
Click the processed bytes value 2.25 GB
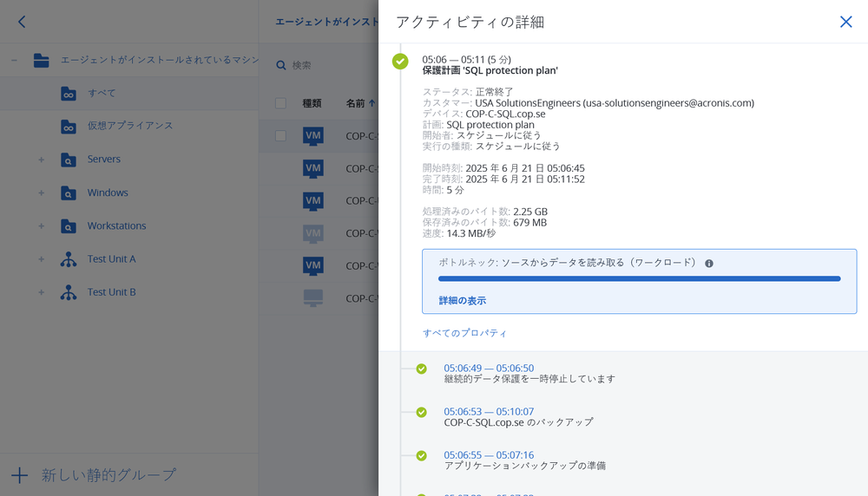(x=530, y=212)
